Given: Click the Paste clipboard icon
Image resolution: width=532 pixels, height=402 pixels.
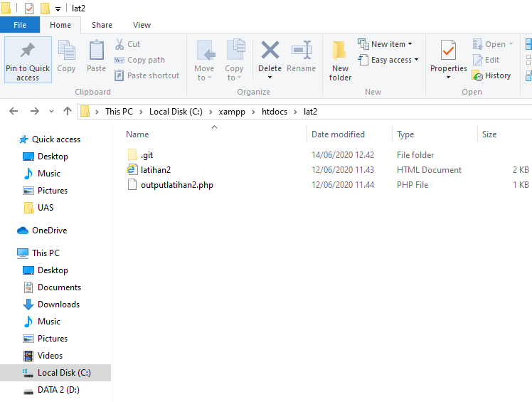Looking at the screenshot, I should 96,50.
